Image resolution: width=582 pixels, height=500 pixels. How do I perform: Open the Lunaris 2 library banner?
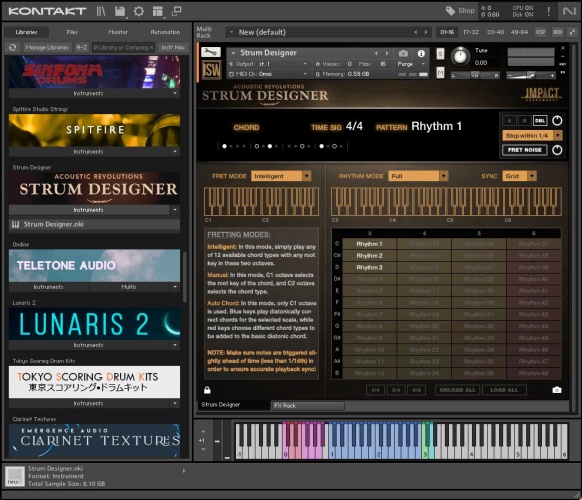94,324
